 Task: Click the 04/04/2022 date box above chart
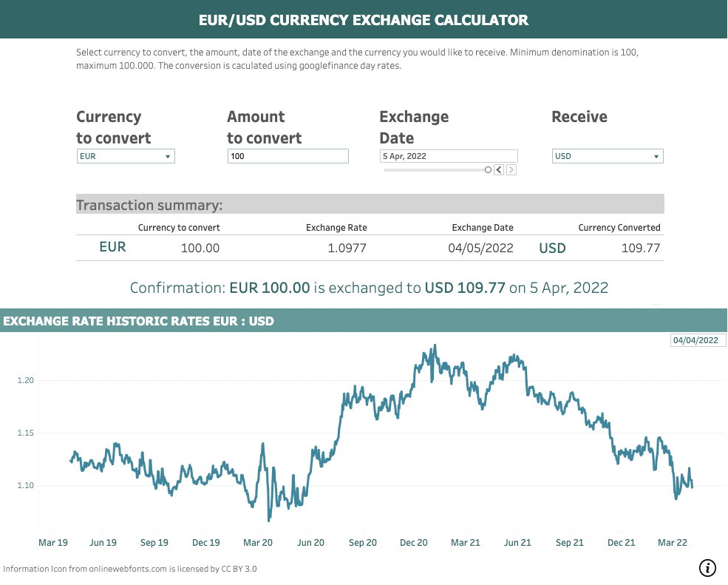click(x=695, y=340)
